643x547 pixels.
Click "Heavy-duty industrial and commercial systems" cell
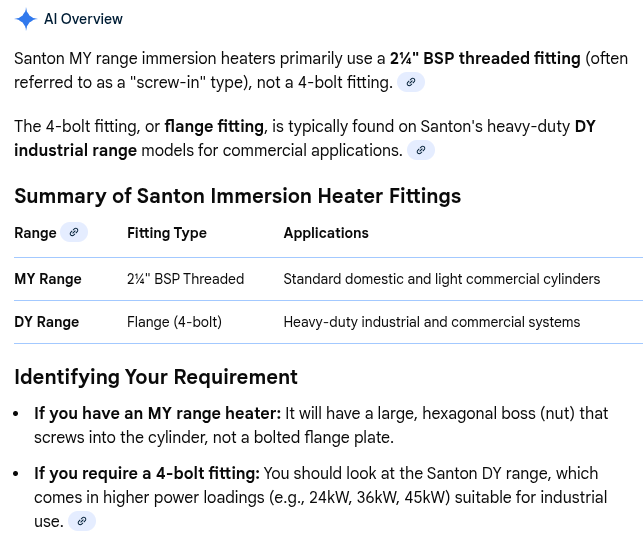tap(431, 322)
